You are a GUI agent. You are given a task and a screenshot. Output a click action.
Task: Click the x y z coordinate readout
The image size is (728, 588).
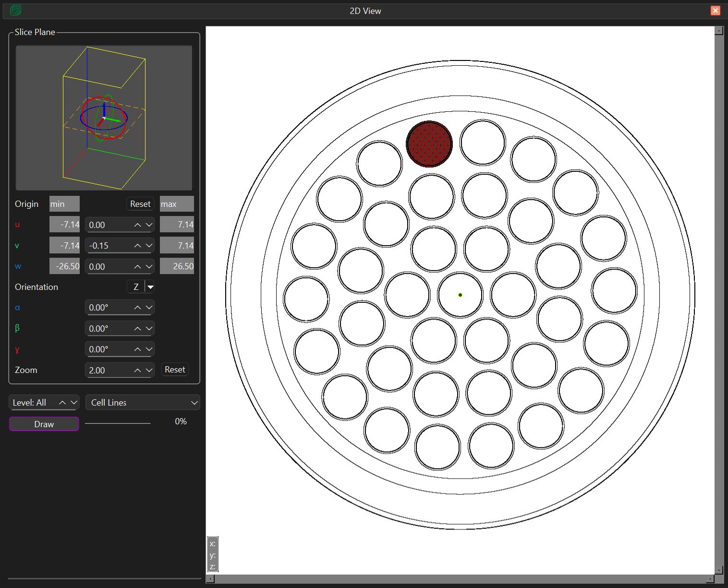click(213, 554)
